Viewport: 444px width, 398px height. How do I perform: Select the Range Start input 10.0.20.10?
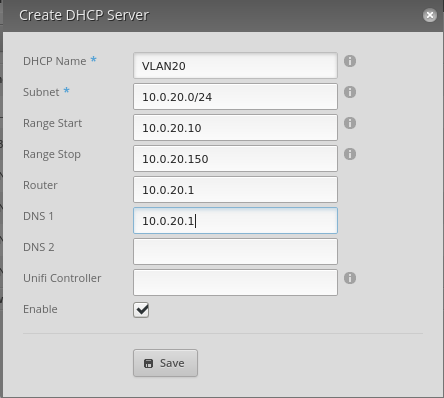pyautogui.click(x=235, y=128)
